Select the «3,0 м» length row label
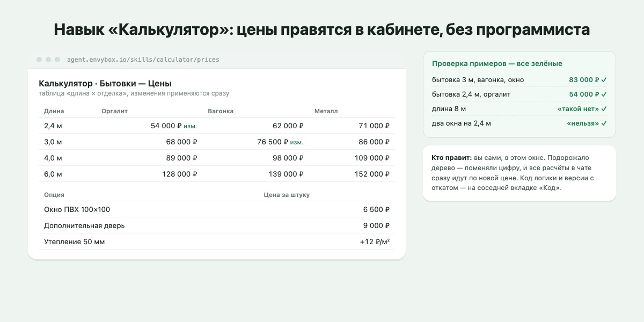Viewport: 644px width, 322px height. pyautogui.click(x=53, y=142)
